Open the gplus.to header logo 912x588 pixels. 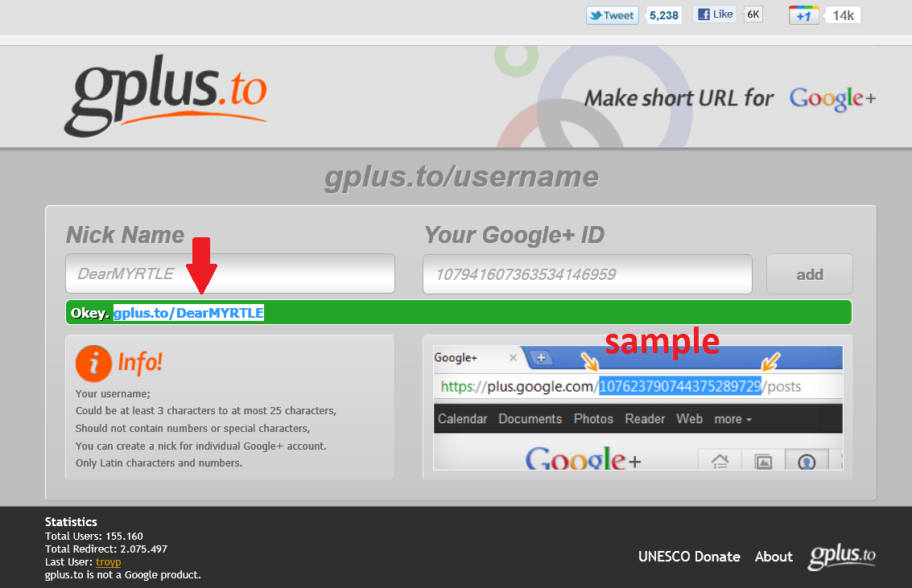click(166, 95)
